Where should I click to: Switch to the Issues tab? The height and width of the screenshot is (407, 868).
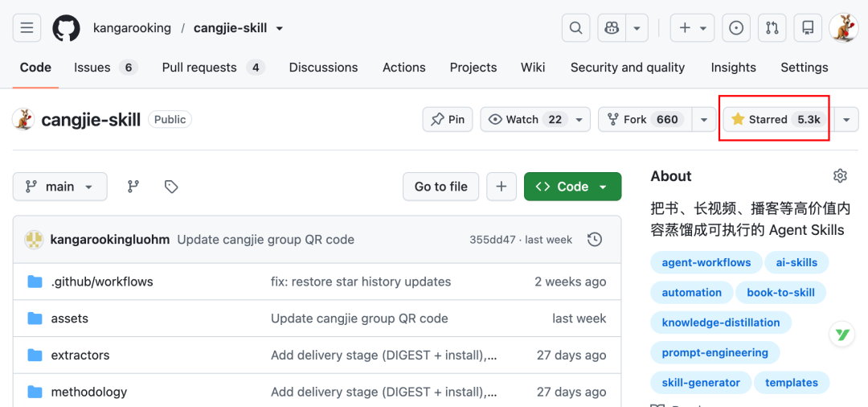click(106, 68)
